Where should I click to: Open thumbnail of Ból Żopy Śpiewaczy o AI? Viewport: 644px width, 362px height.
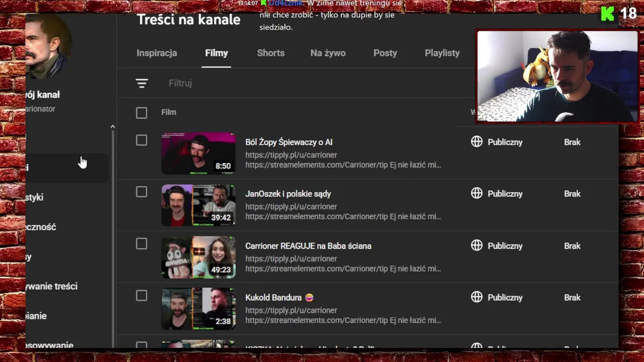pos(198,153)
